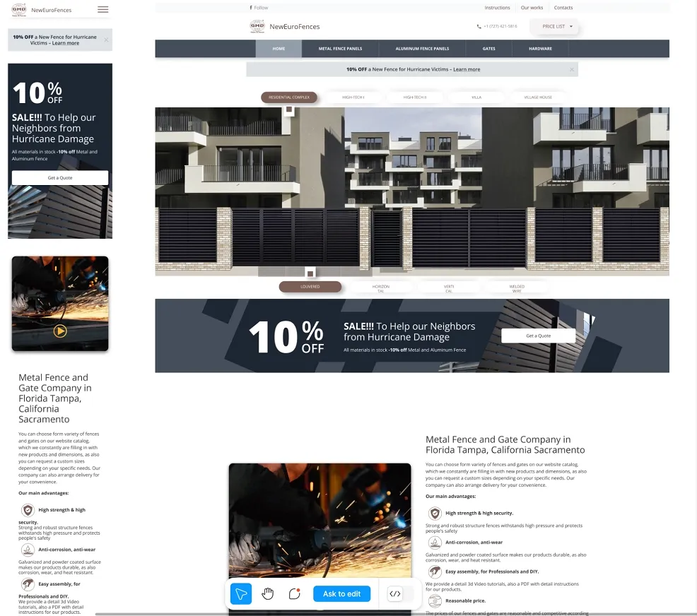The image size is (697, 616).
Task: Click the Contacts link in top bar
Action: 563,8
